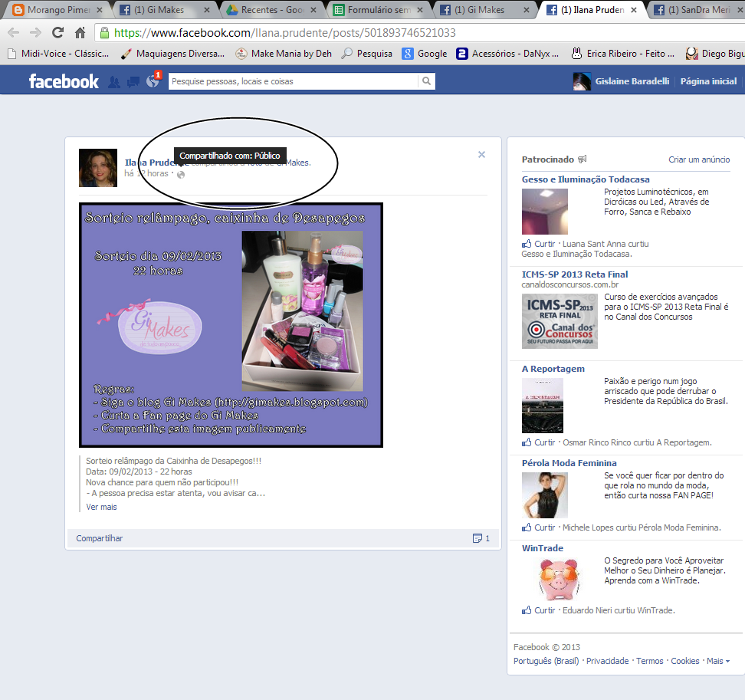Close the Ilana Pruden tab
Image resolution: width=745 pixels, height=700 pixels.
click(634, 9)
